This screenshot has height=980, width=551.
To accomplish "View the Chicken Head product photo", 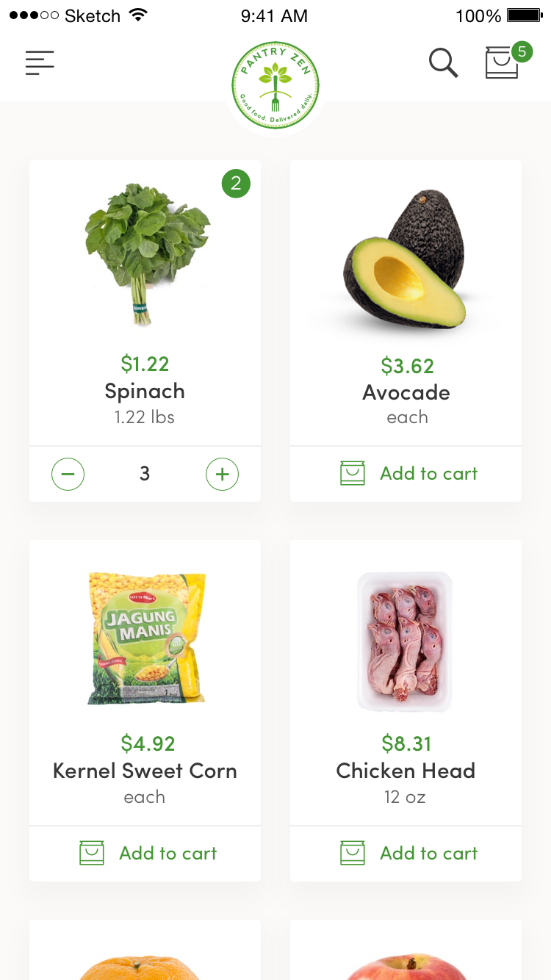I will 405,641.
